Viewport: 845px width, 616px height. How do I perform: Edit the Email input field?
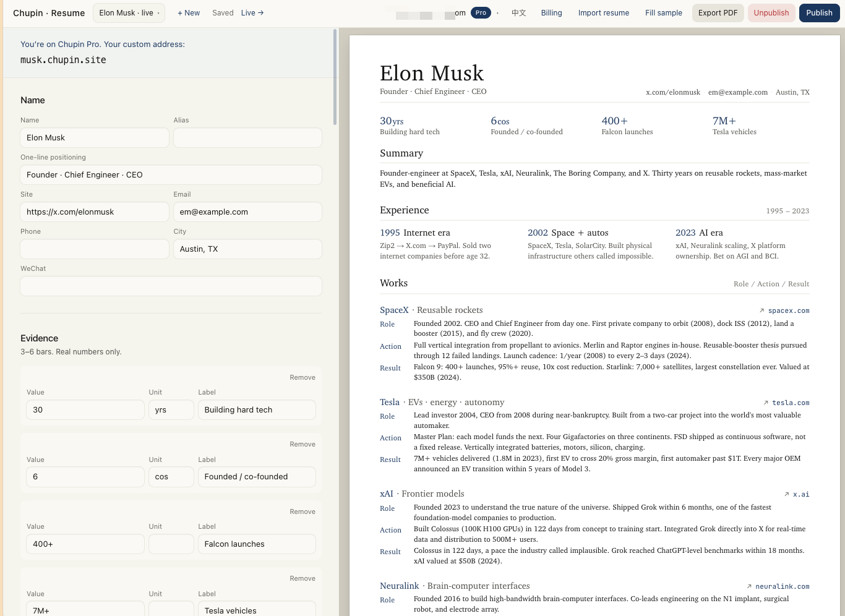[x=247, y=212]
